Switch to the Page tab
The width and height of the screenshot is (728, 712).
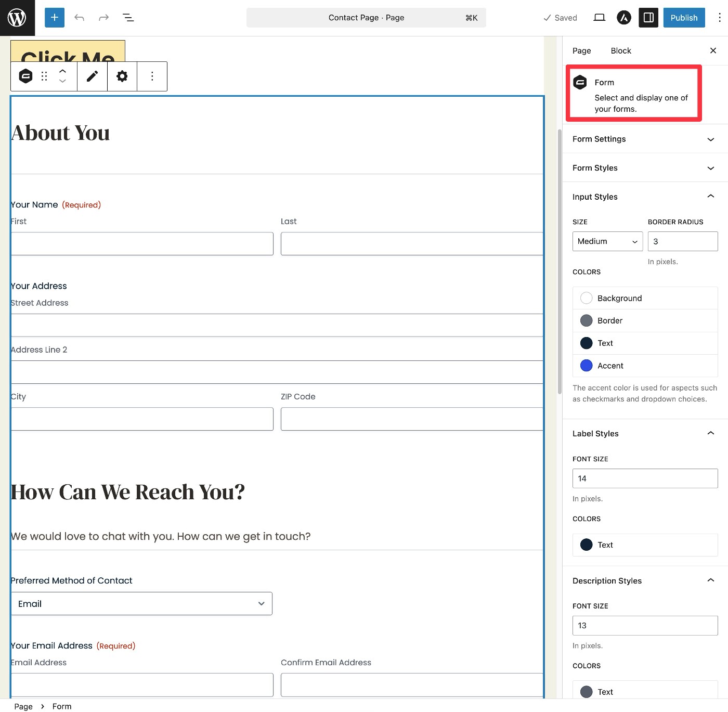(581, 50)
